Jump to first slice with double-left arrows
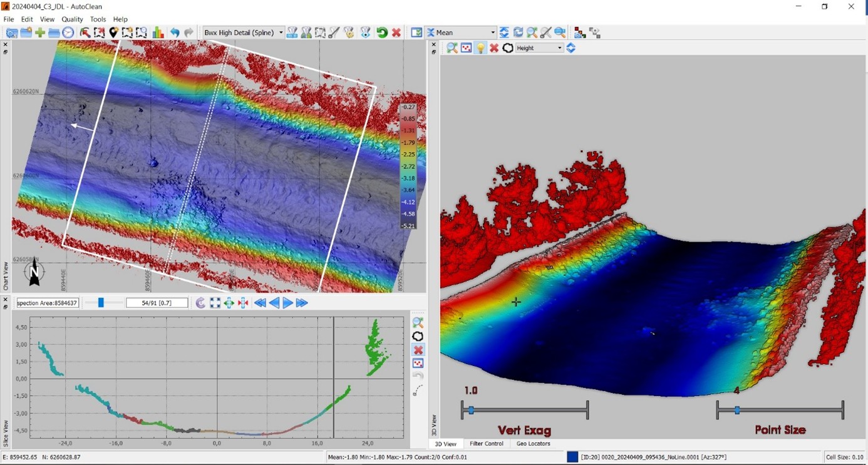 [260, 303]
